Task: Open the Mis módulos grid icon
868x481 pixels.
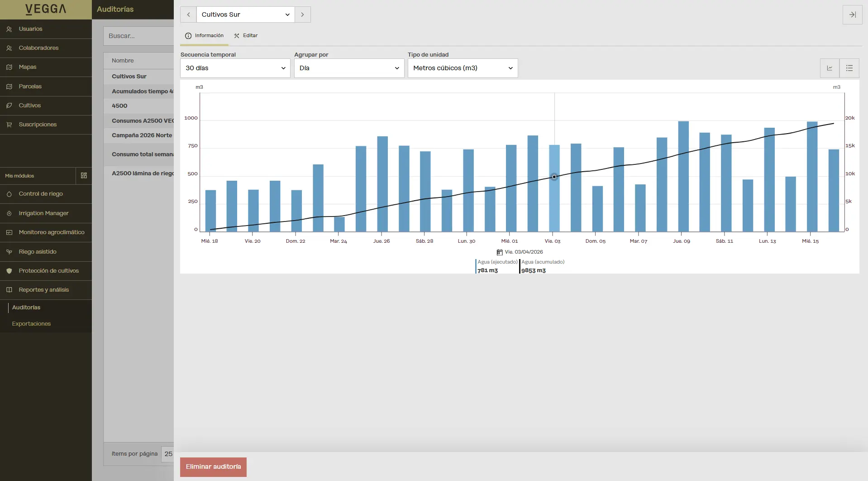Action: [x=84, y=175]
